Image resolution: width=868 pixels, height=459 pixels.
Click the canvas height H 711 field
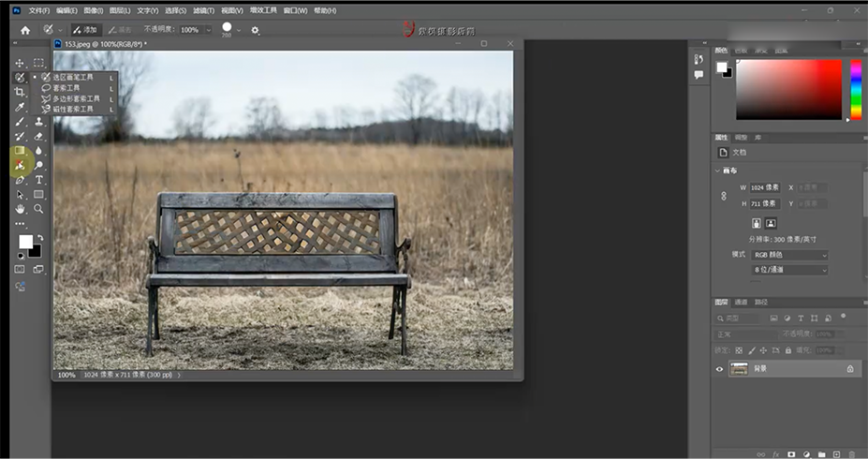tap(764, 204)
